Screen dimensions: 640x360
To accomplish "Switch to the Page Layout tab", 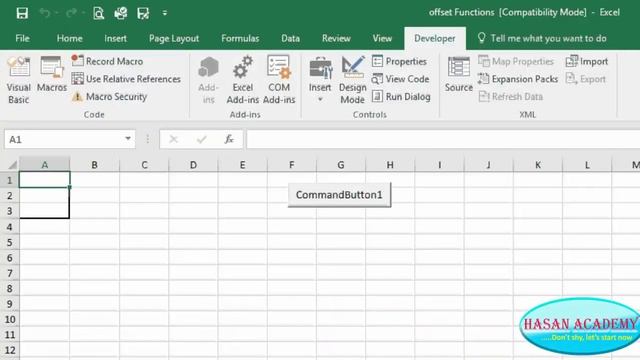I will (174, 38).
